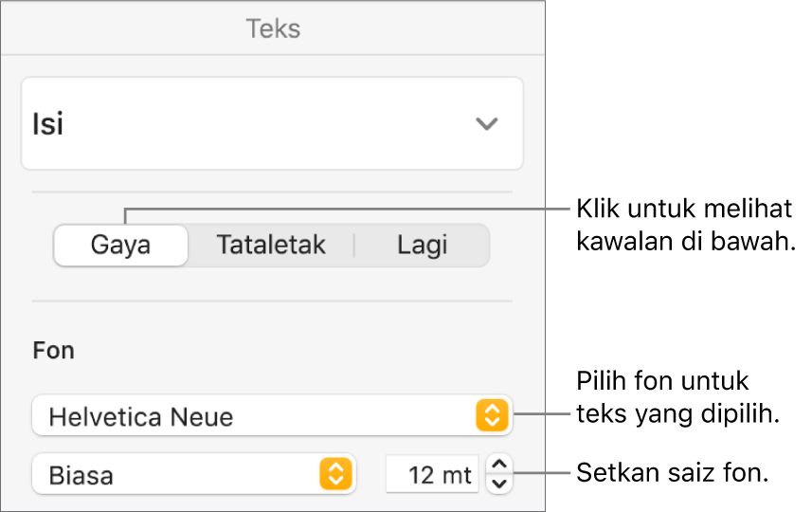Open the Tataletak tab
This screenshot has width=812, height=512.
click(x=271, y=246)
